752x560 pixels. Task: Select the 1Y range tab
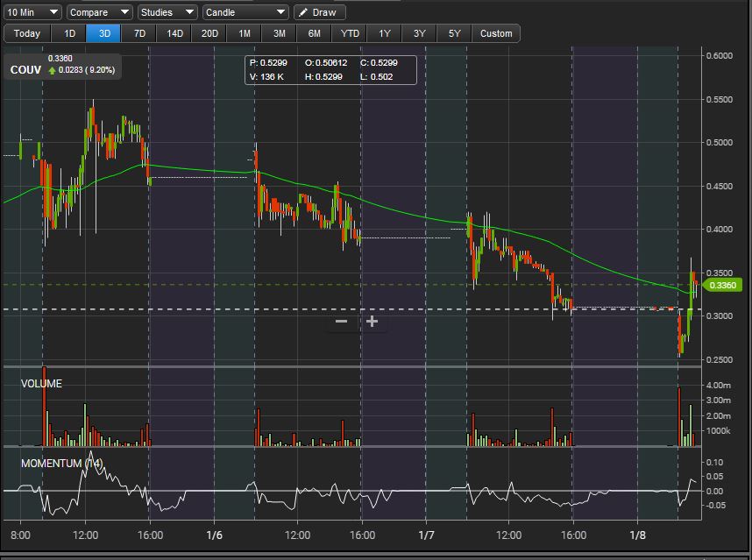(x=385, y=33)
